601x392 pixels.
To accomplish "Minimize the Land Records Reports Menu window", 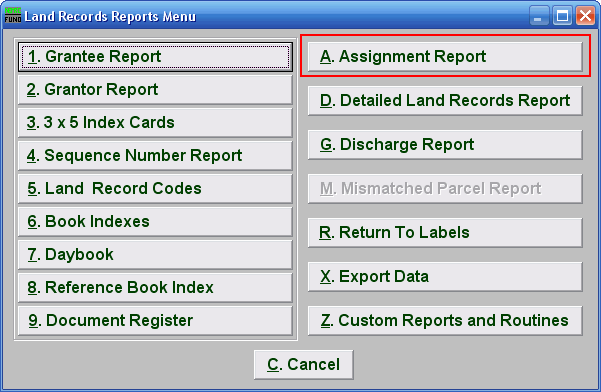I will point(539,16).
